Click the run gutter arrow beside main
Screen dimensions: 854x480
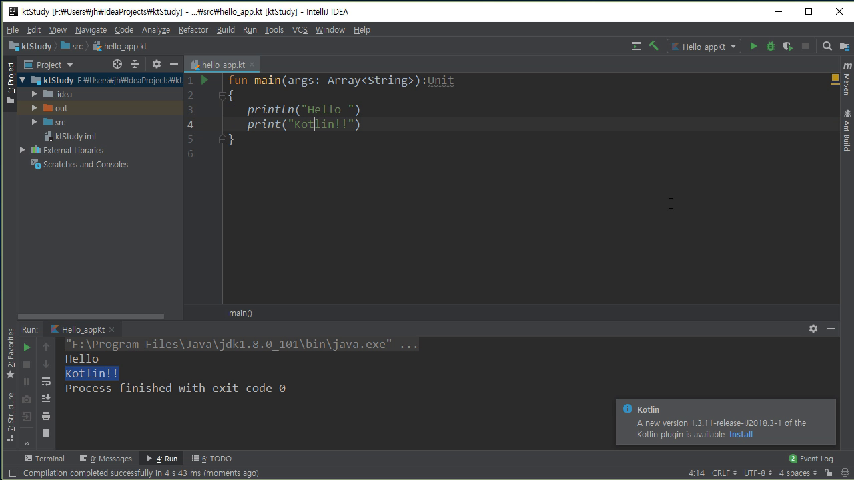[x=205, y=80]
